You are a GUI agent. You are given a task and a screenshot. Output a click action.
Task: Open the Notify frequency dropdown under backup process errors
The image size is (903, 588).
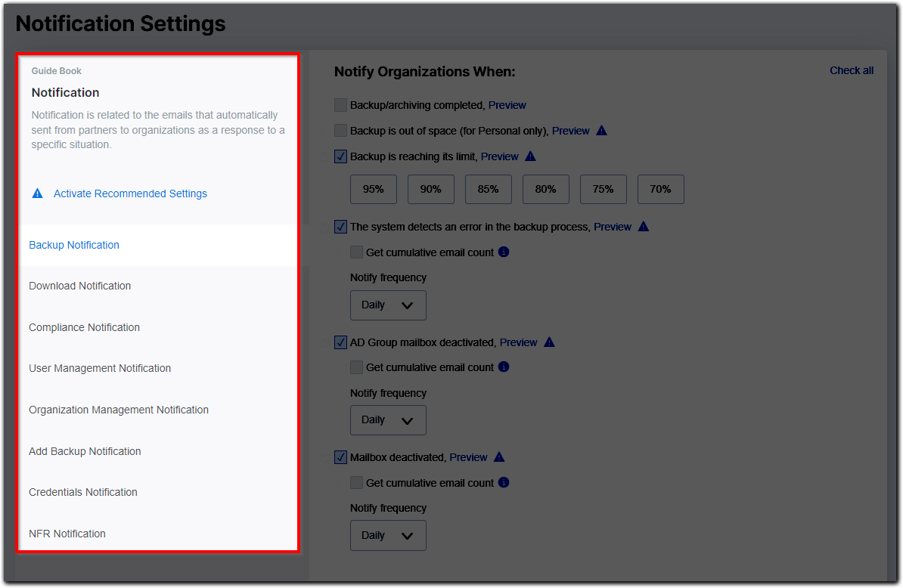click(388, 305)
